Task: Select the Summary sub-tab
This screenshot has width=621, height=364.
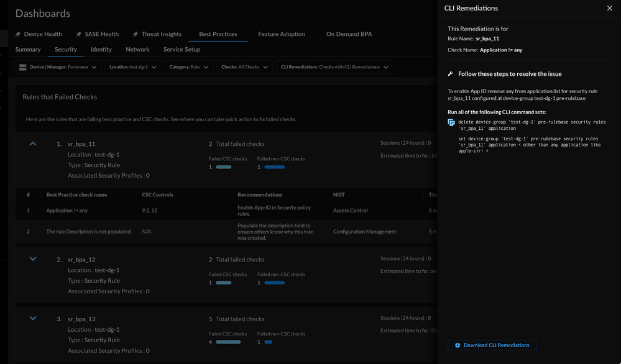Action: pyautogui.click(x=28, y=49)
